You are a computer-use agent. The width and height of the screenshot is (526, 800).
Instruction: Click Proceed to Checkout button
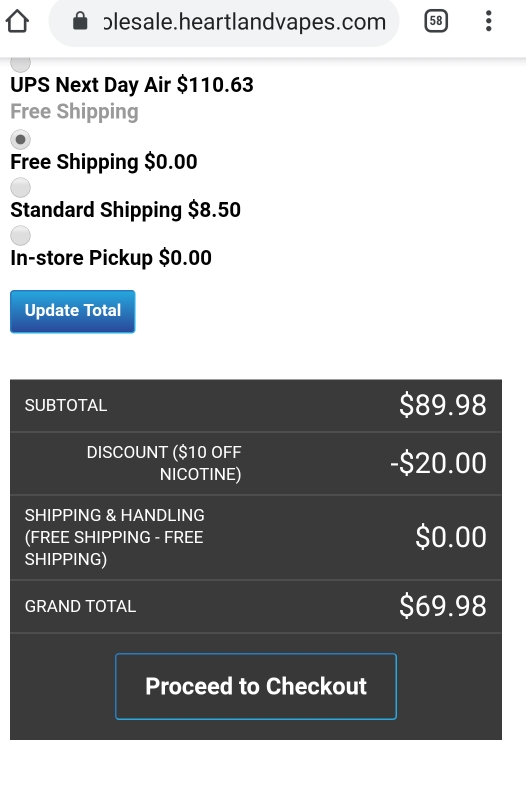(x=256, y=686)
